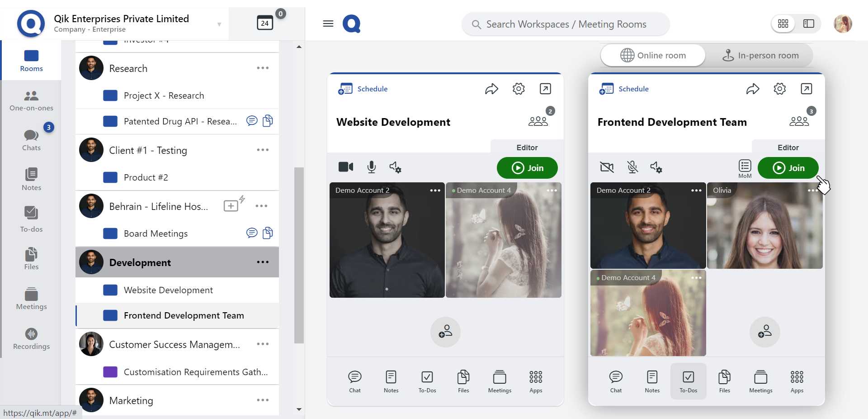The image size is (868, 419).
Task: Join the Frontend Development Team meeting
Action: (x=788, y=168)
